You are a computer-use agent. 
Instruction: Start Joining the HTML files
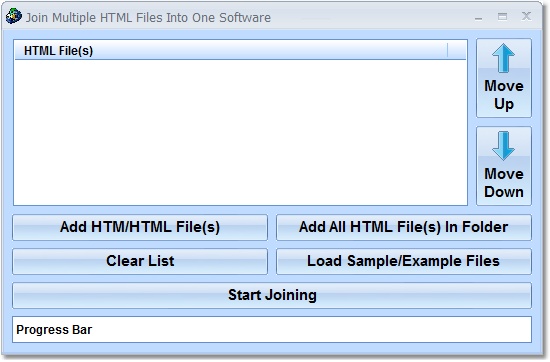[272, 295]
